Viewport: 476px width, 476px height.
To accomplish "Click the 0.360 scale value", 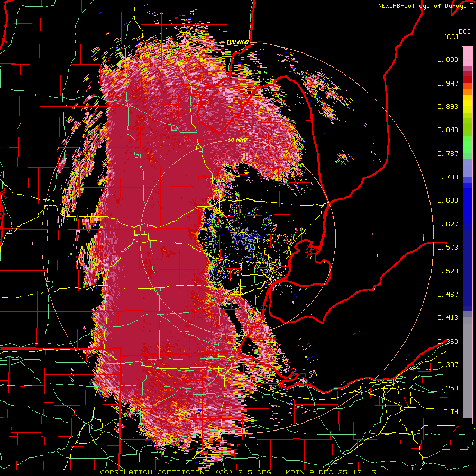I will pyautogui.click(x=448, y=342).
